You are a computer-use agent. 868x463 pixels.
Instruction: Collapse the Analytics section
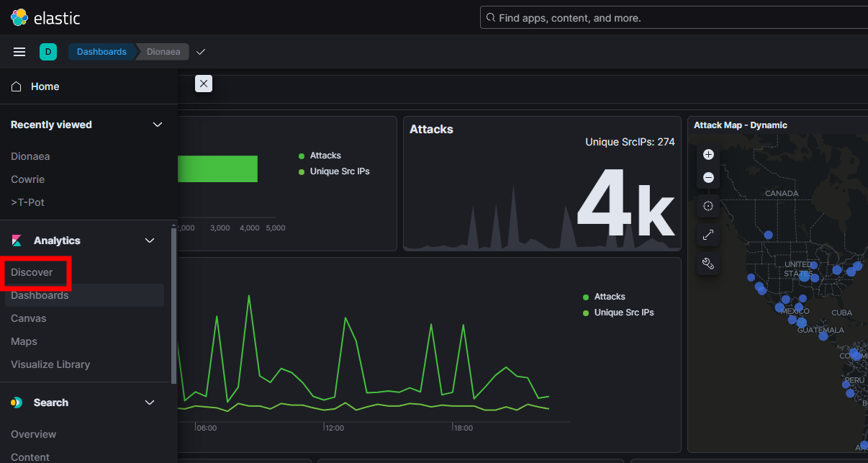[x=150, y=241]
